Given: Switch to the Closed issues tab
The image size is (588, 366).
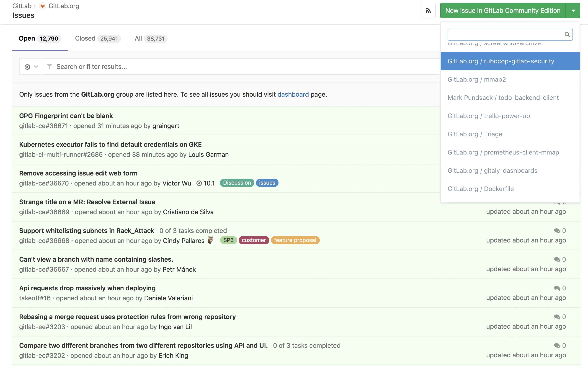Looking at the screenshot, I should click(x=98, y=39).
